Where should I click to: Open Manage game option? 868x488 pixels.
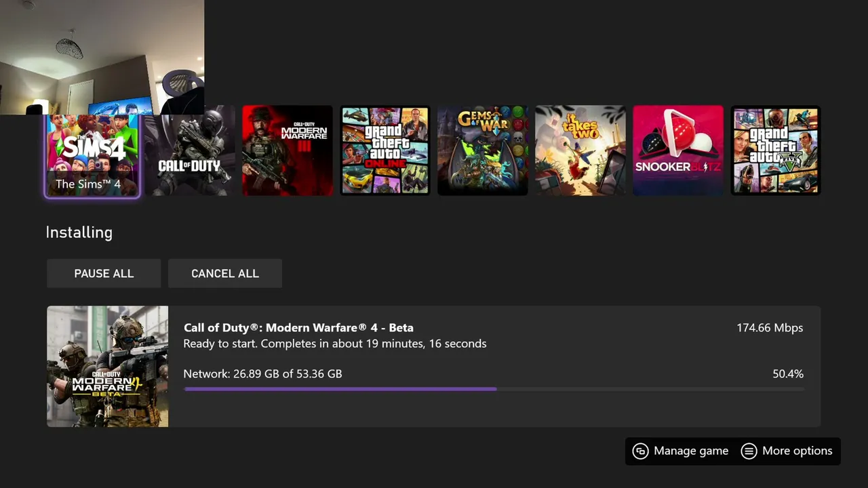(x=680, y=451)
